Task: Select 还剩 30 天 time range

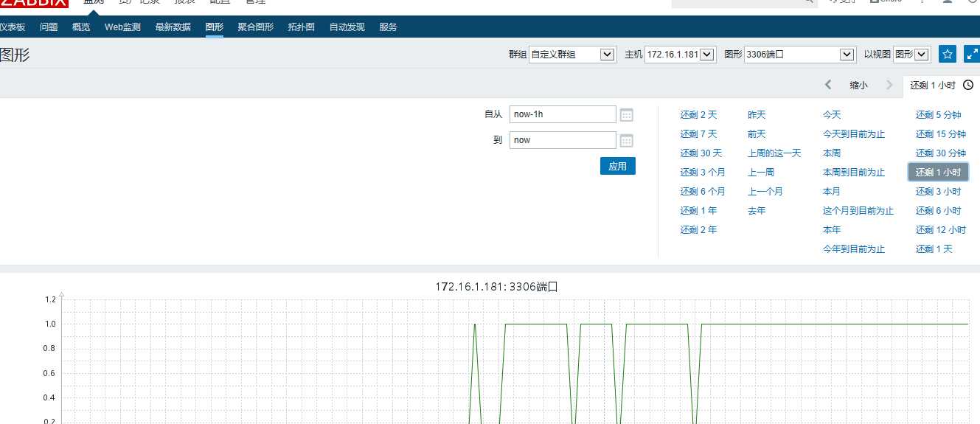Action: click(x=701, y=153)
